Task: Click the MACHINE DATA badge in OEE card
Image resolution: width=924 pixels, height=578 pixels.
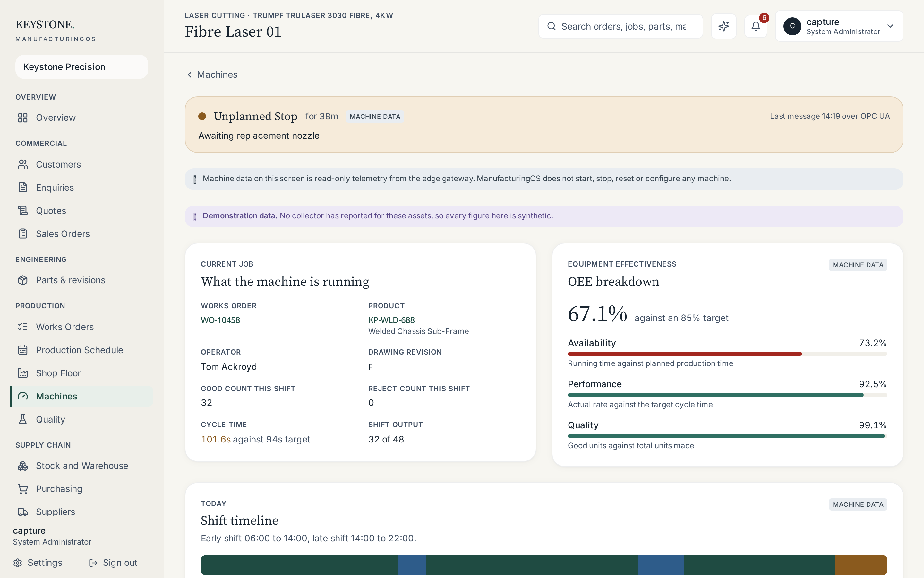Action: [858, 265]
